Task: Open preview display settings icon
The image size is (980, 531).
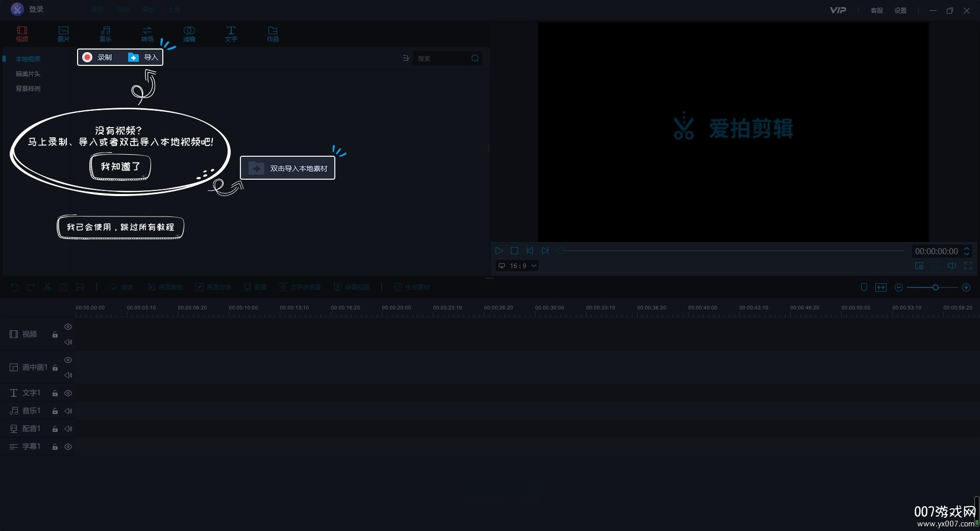Action: tap(919, 266)
